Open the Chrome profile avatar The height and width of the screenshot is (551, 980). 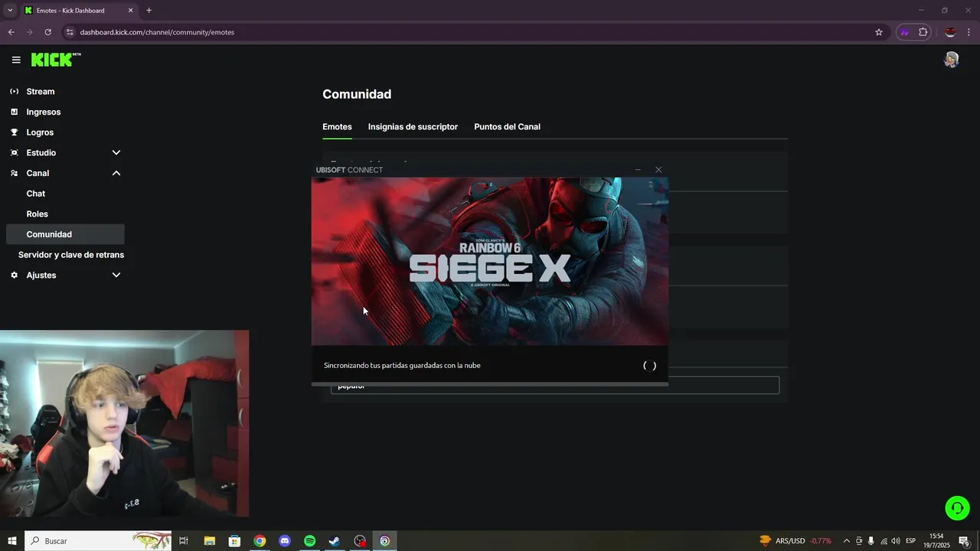coord(950,32)
